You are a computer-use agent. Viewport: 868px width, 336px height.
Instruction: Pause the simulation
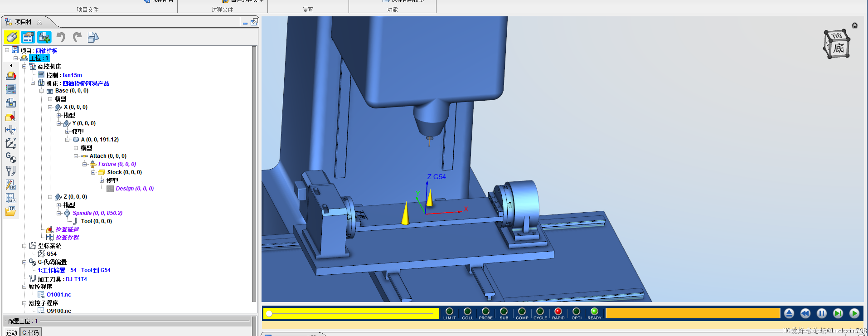pyautogui.click(x=822, y=313)
